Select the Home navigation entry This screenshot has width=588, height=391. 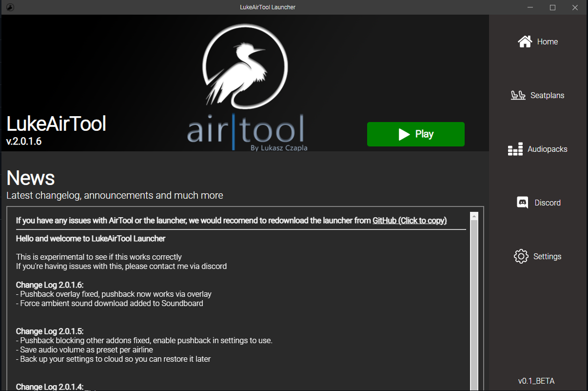(x=547, y=41)
